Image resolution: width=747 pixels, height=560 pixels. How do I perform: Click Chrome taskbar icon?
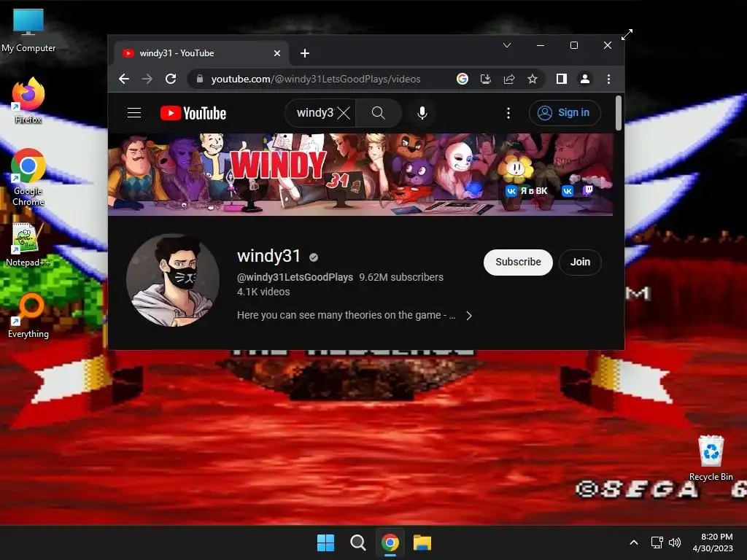tap(390, 542)
